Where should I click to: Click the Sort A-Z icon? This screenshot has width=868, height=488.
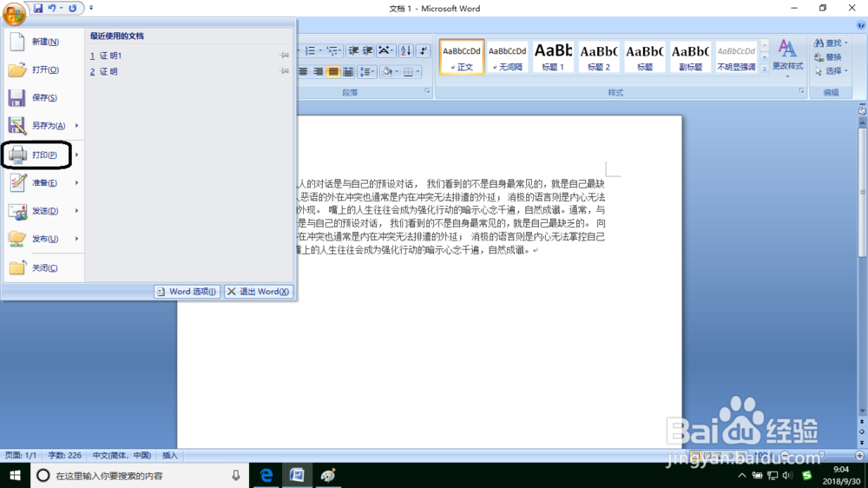click(x=405, y=51)
